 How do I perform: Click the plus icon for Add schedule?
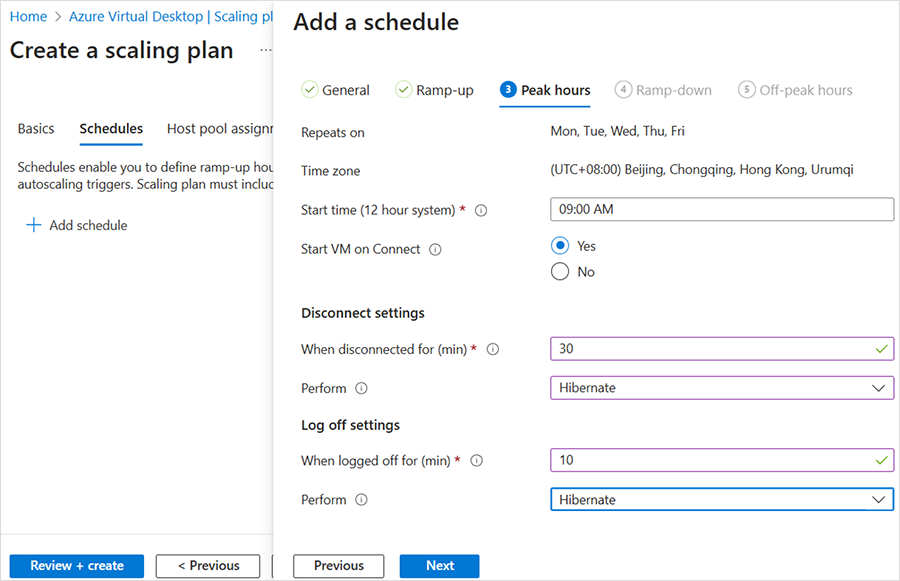point(33,226)
